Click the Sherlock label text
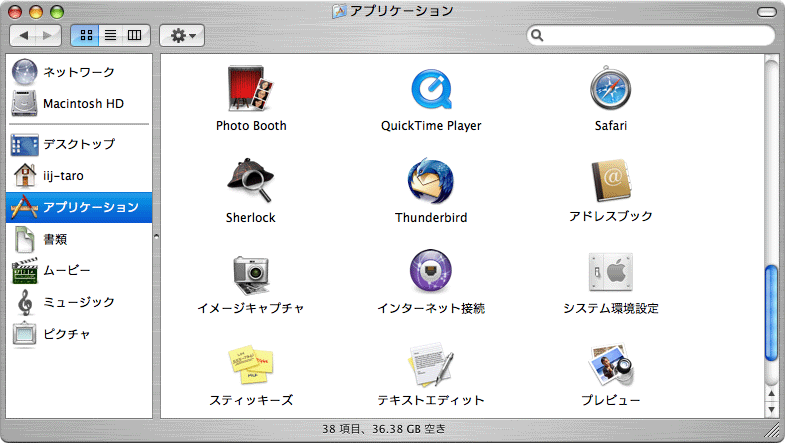This screenshot has width=785, height=443. tap(250, 218)
